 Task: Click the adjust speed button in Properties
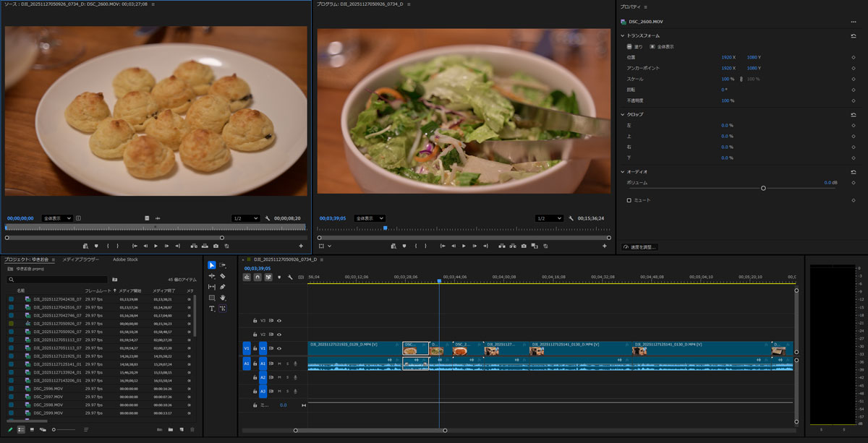pos(640,247)
